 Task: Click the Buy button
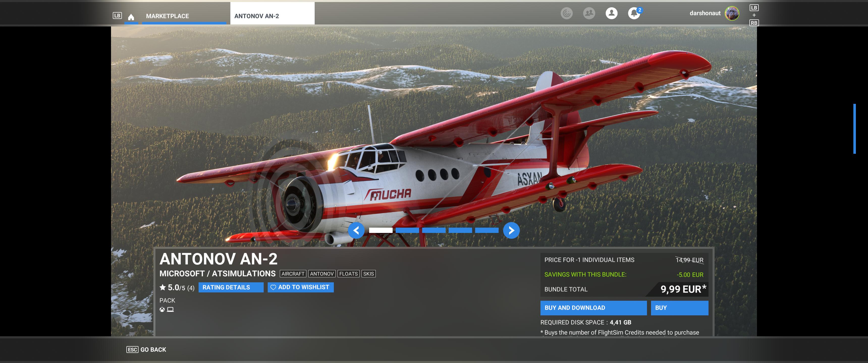point(679,308)
